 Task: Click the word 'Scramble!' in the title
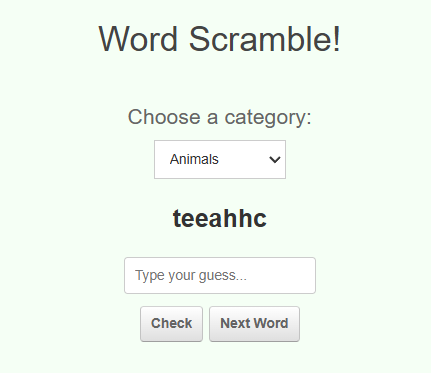(265, 39)
